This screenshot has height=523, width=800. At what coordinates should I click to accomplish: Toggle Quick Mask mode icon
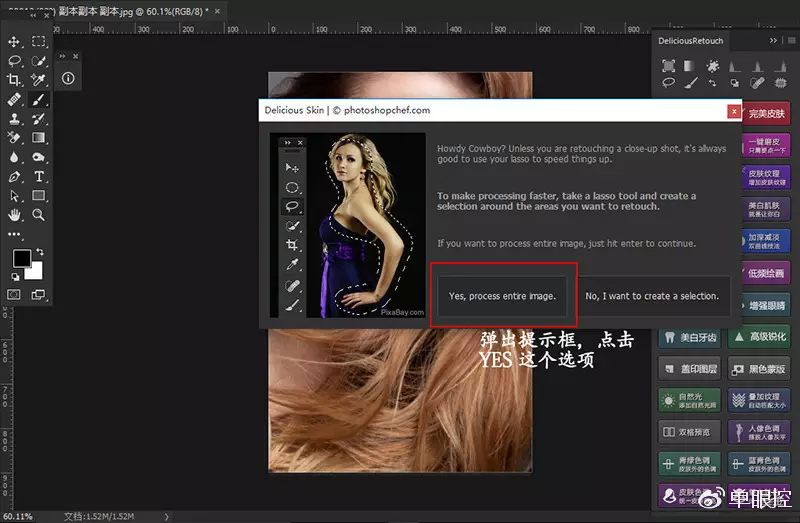(14, 294)
